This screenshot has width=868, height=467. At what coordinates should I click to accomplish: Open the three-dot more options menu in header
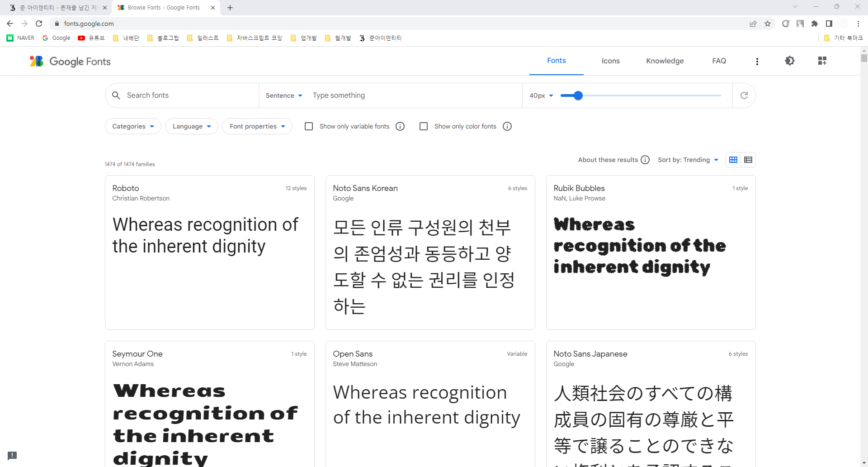[x=757, y=61]
